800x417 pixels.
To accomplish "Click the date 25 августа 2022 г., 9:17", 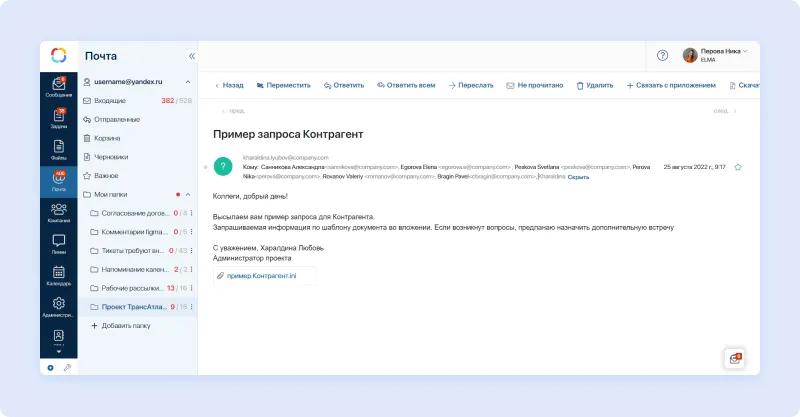I will (694, 167).
